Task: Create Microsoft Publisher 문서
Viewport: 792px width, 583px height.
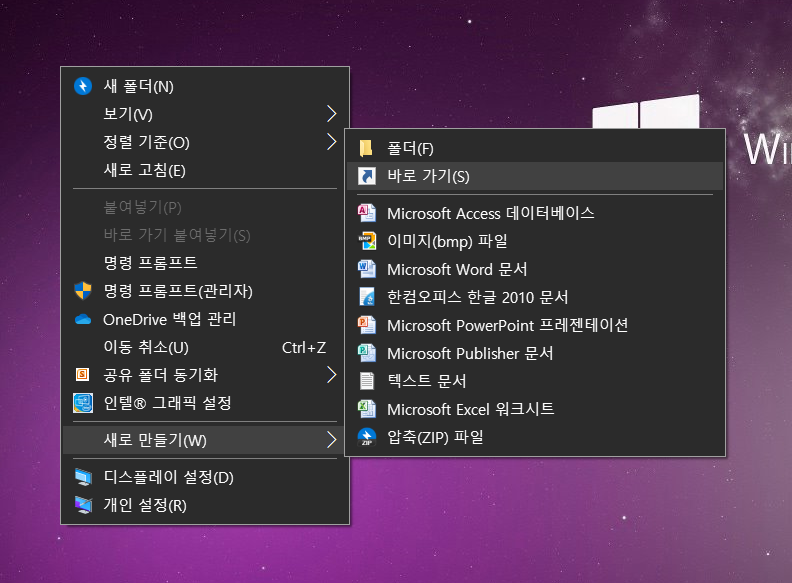Action: pyautogui.click(x=535, y=353)
